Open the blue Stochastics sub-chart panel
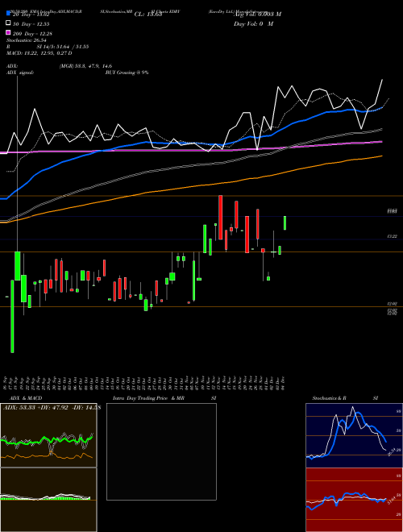403x532 pixels. click(354, 435)
